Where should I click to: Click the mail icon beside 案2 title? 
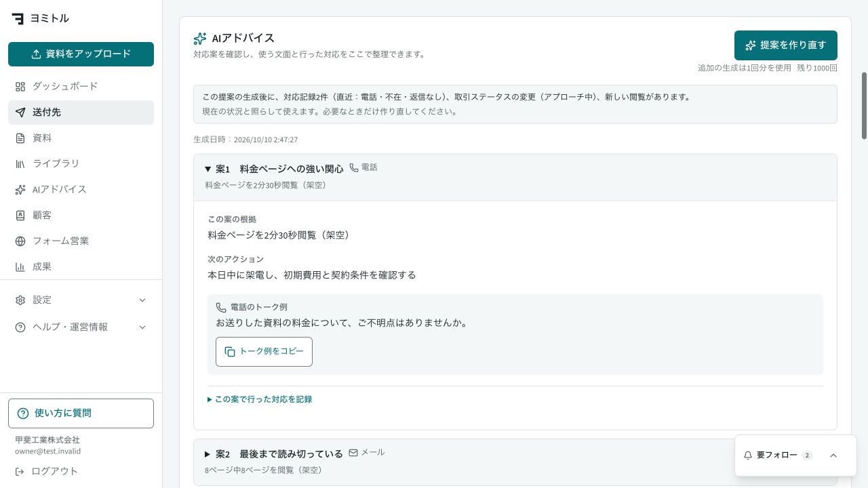[x=353, y=452]
